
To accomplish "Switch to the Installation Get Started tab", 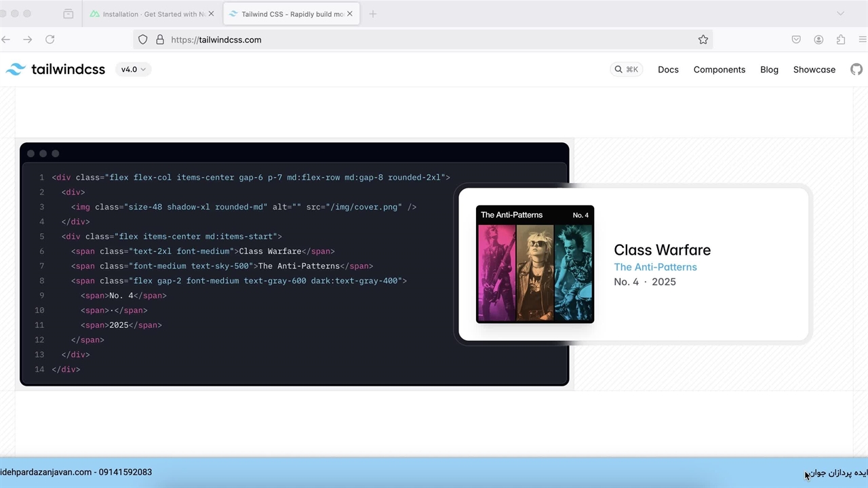I will pyautogui.click(x=149, y=14).
